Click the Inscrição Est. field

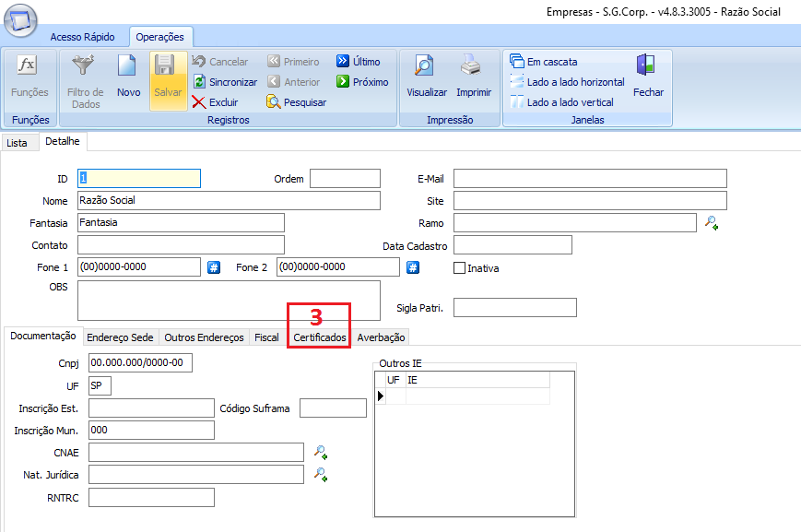pos(151,408)
